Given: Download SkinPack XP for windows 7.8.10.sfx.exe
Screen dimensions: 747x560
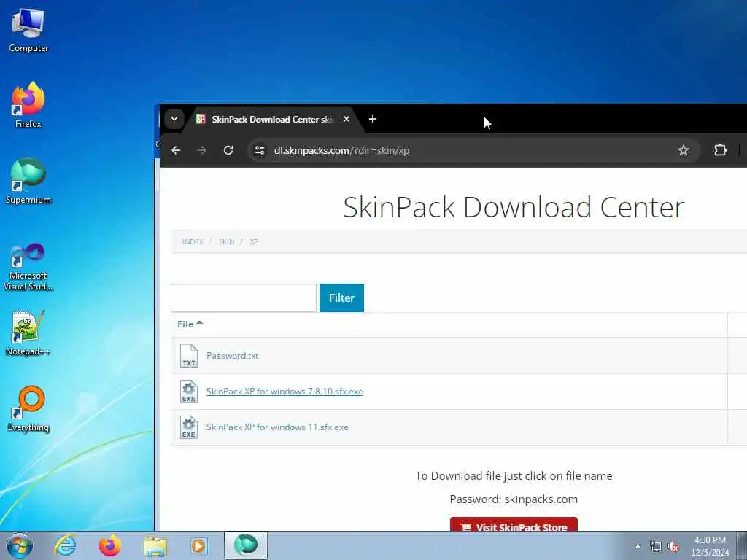Looking at the screenshot, I should [x=285, y=392].
